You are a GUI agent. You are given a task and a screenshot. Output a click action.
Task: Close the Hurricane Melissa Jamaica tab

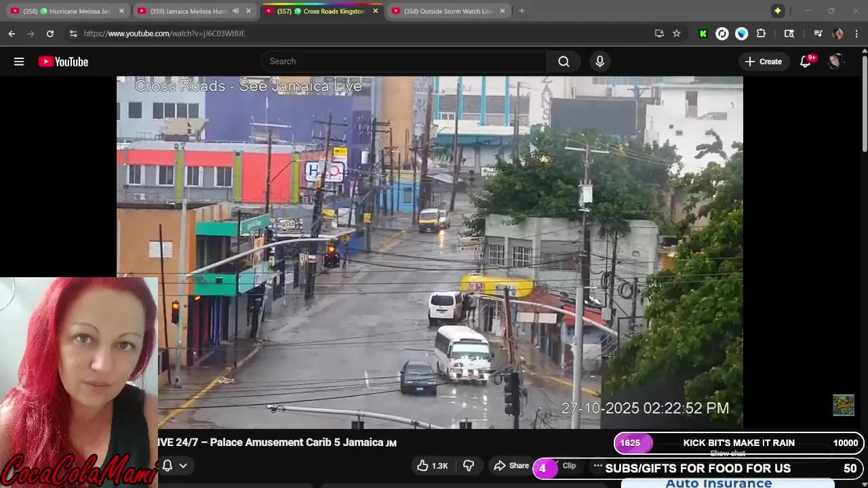121,11
